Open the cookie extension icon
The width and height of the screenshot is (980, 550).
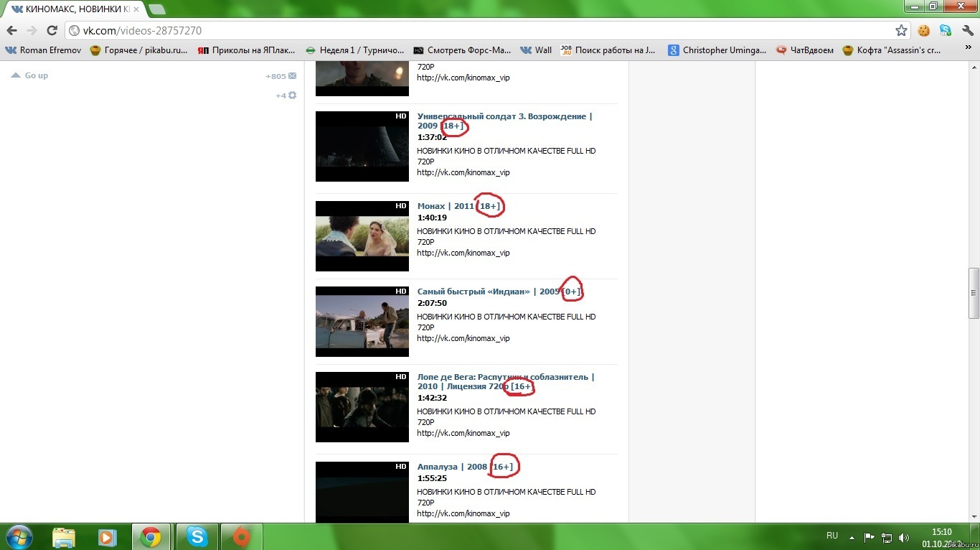[x=924, y=31]
